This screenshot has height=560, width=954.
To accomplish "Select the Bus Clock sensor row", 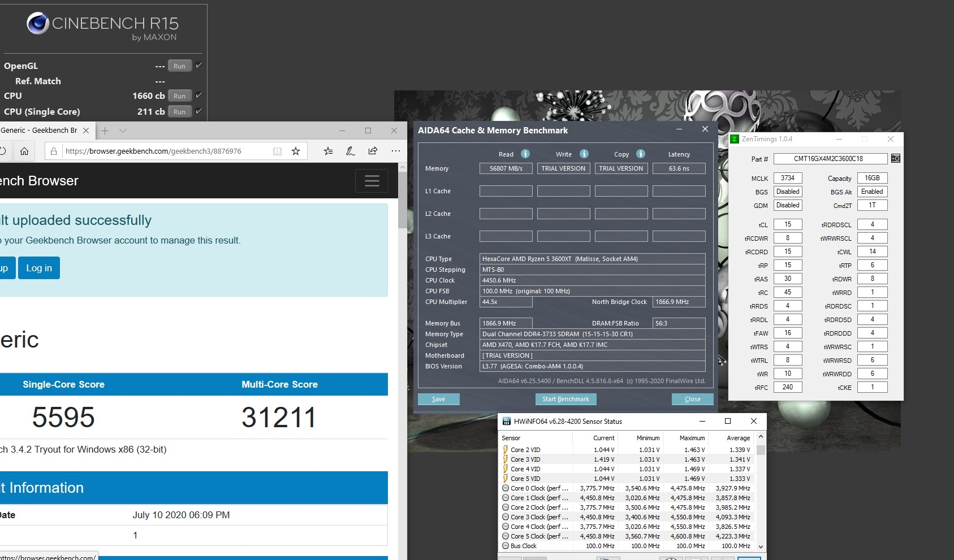I will coord(627,546).
